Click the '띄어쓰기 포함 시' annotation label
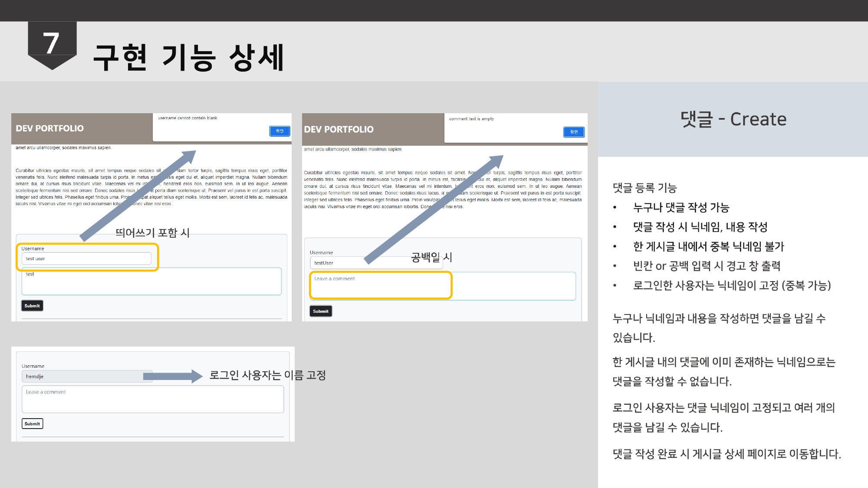Screen dimensions: 868x488 (154, 233)
